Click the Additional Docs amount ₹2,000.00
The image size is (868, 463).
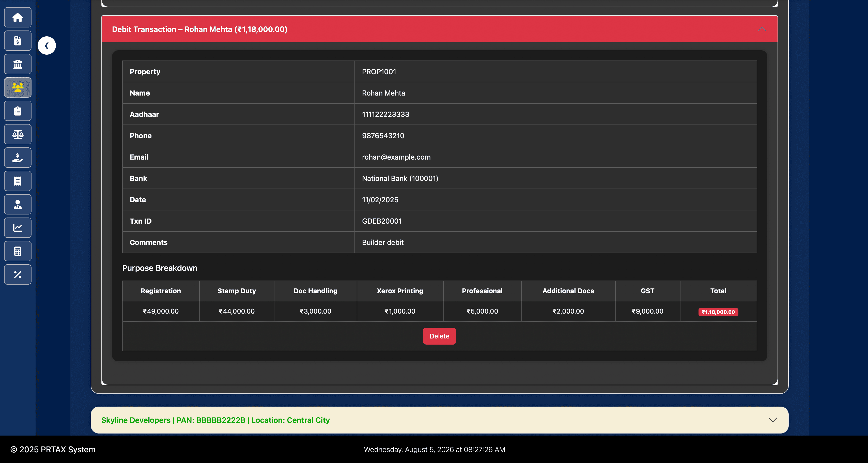click(568, 311)
